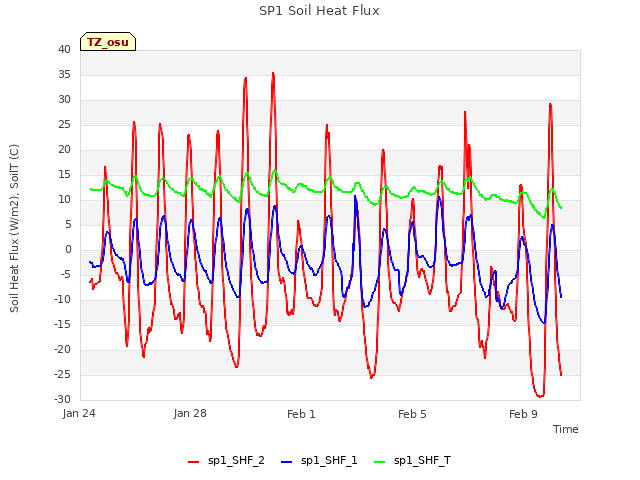This screenshot has height=480, width=640.
Task: Click the Soil Heat Flux y-axis title
Action: pyautogui.click(x=14, y=228)
